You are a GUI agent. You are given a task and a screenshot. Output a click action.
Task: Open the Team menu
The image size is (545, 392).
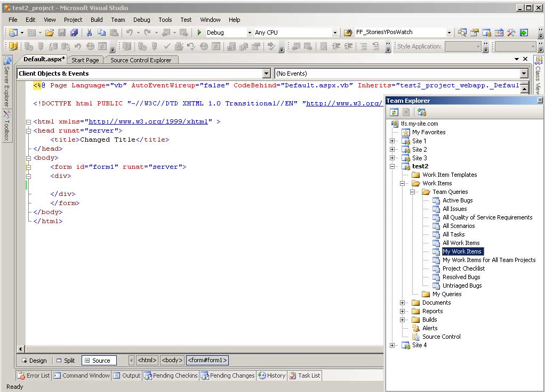tap(118, 20)
